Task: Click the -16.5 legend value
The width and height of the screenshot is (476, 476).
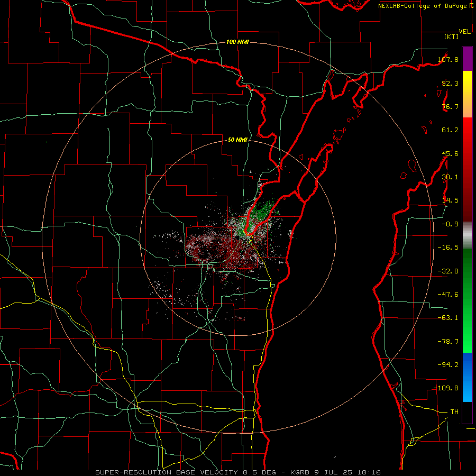Action: (448, 248)
